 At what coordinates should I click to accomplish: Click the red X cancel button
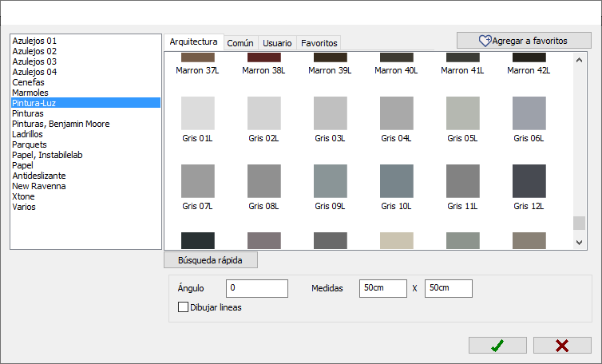point(562,345)
